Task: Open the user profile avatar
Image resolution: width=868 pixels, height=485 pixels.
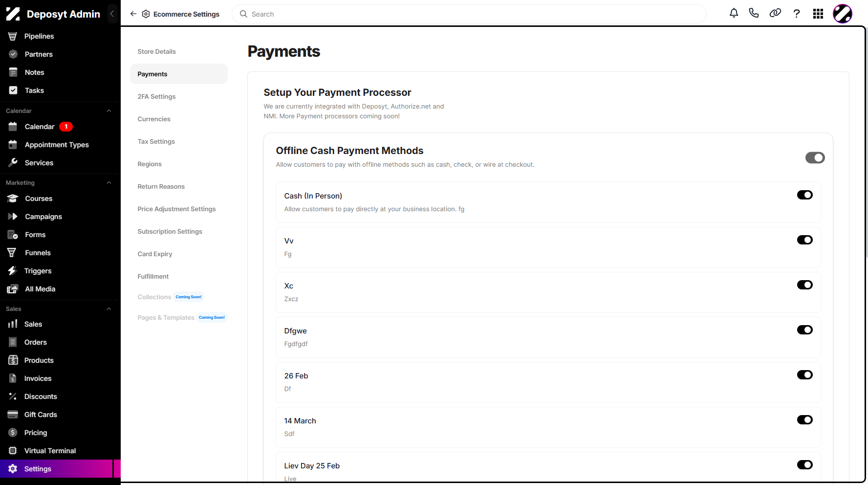Action: point(843,14)
